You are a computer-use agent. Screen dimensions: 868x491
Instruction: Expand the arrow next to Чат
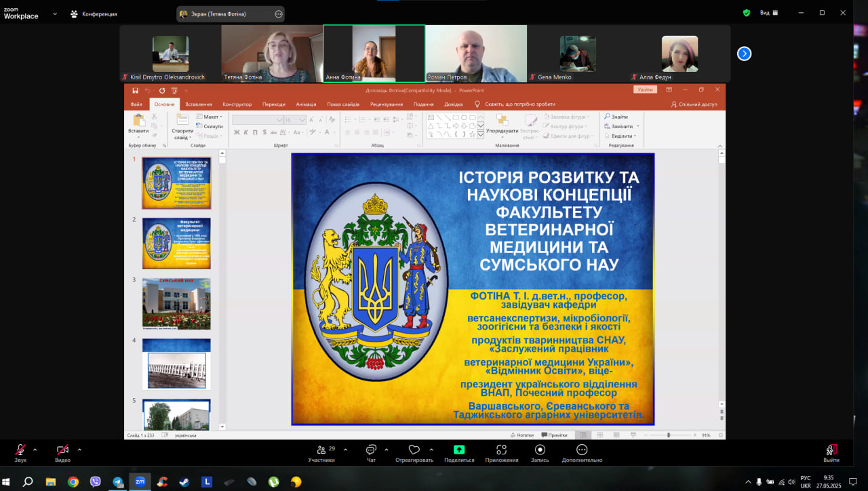point(387,449)
